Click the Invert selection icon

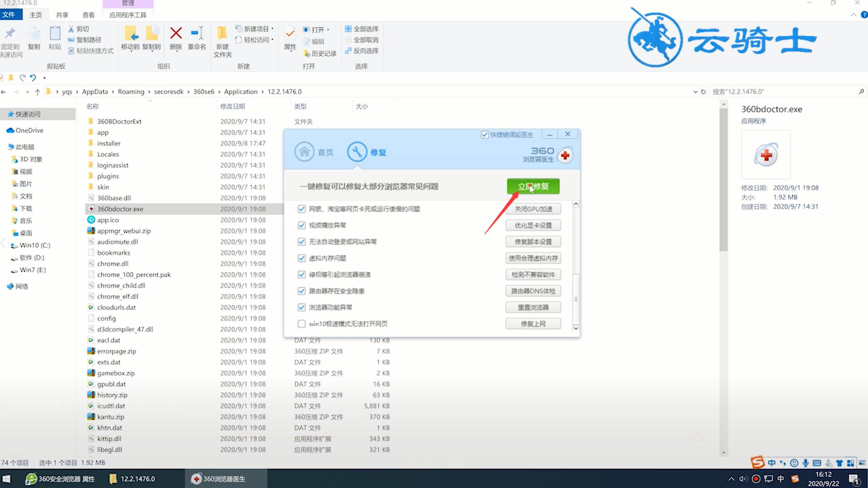pyautogui.click(x=348, y=50)
